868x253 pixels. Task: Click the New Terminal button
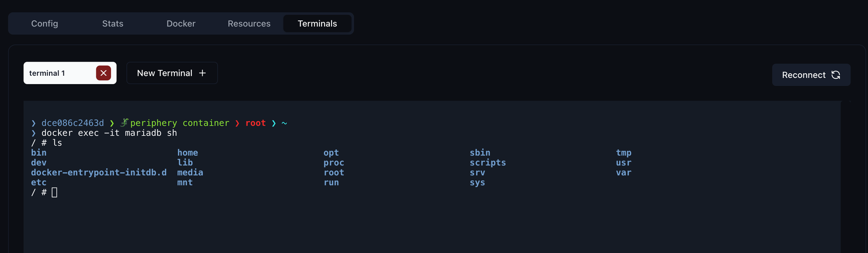click(x=172, y=73)
